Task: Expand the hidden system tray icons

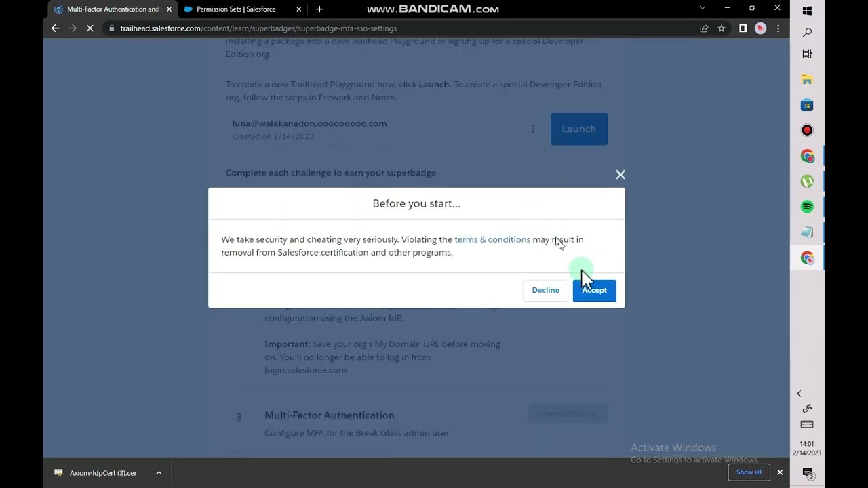Action: point(799,394)
